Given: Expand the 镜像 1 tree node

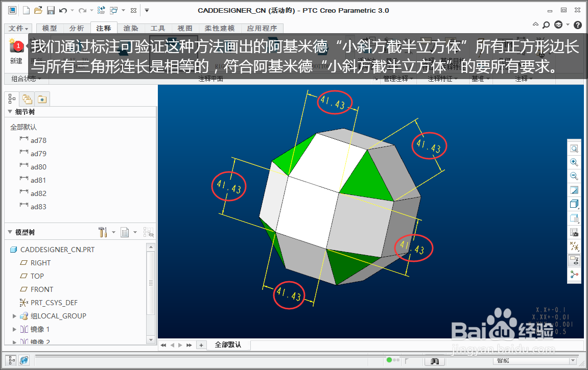Looking at the screenshot, I should 14,329.
